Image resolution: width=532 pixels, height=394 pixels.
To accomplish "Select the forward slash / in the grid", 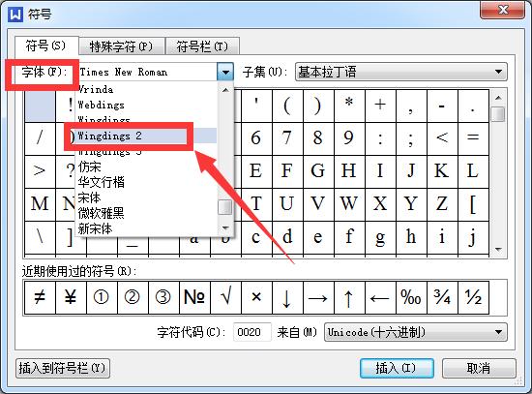I will pos(40,138).
